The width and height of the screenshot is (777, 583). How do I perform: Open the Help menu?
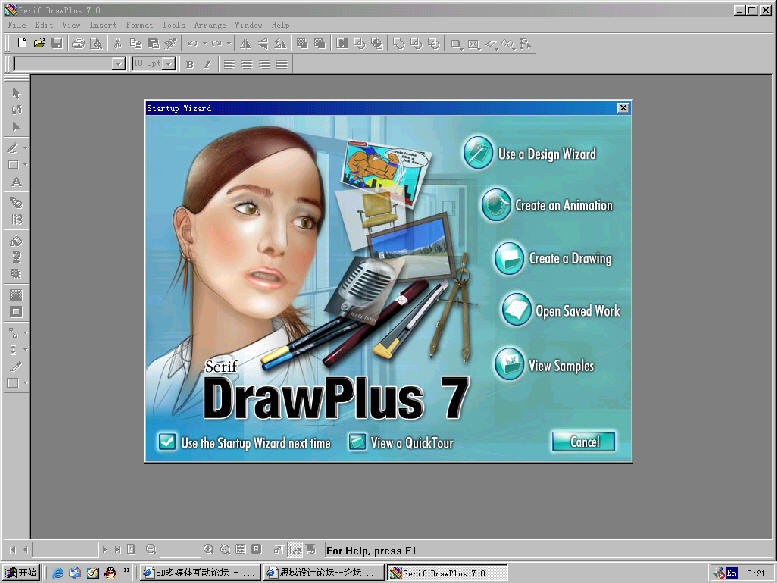[280, 25]
